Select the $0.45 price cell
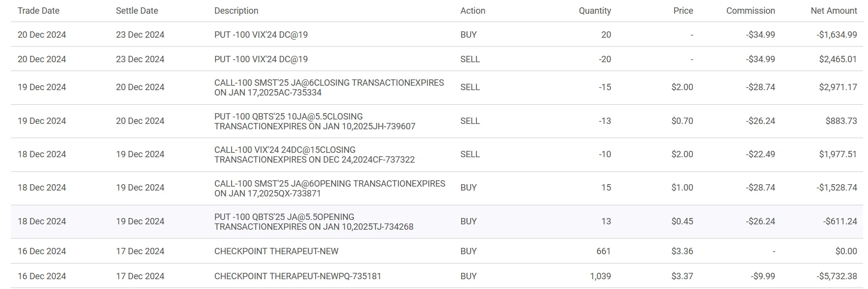Screen dimensions: 868x289 pyautogui.click(x=682, y=221)
